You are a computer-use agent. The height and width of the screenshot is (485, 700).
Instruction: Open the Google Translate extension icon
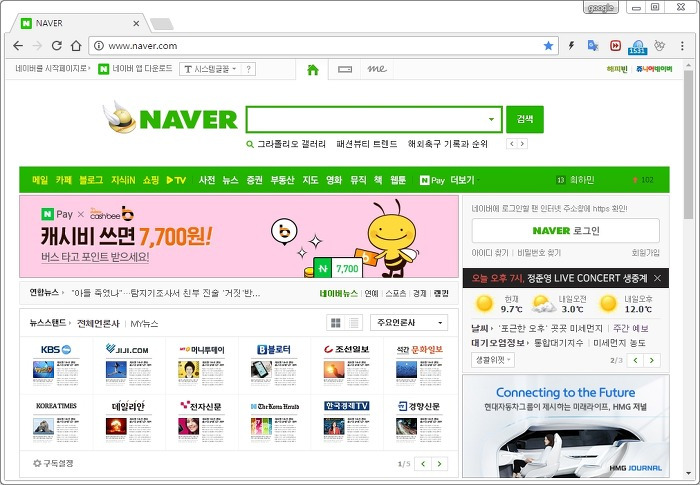tap(593, 46)
